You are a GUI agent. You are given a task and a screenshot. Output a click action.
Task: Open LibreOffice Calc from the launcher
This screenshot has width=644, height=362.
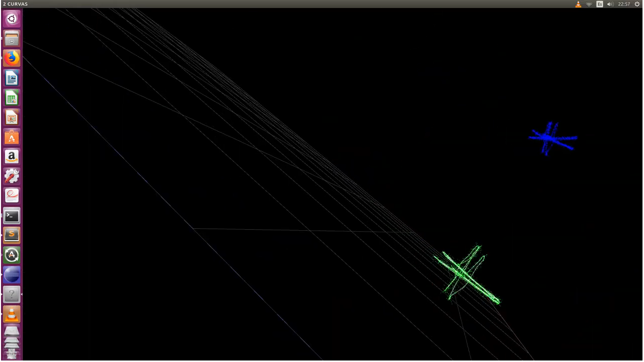(x=12, y=98)
